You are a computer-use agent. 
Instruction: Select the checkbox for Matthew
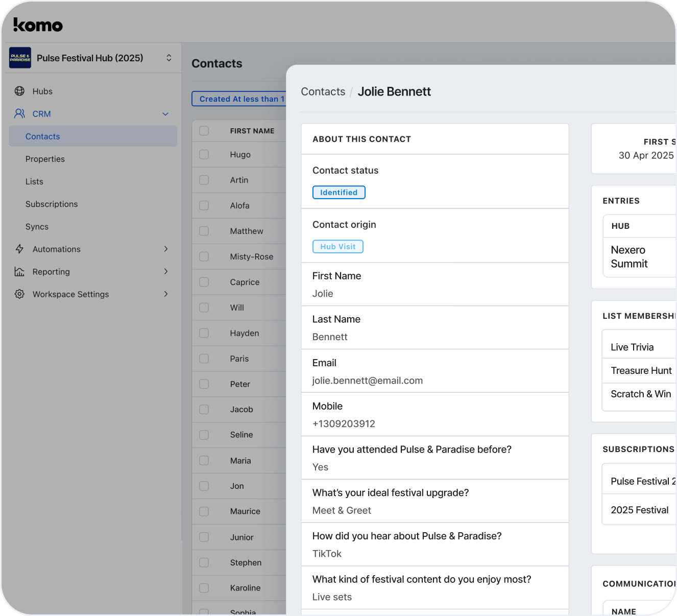tap(204, 231)
